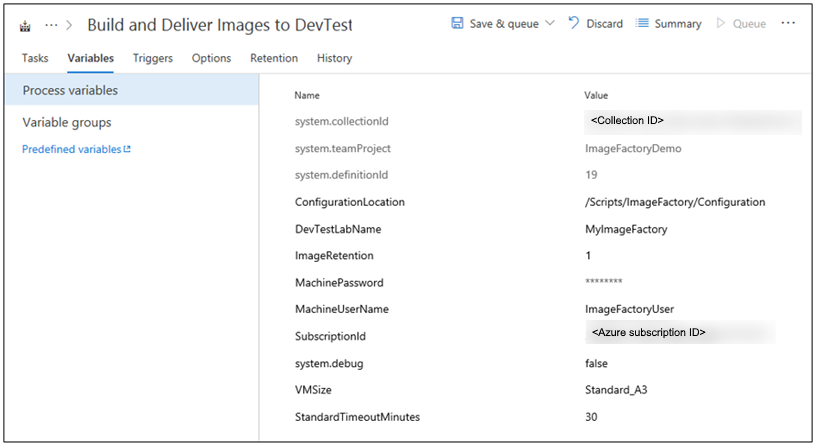
Task: Edit the VMSize value Standard_A3
Action: (620, 390)
